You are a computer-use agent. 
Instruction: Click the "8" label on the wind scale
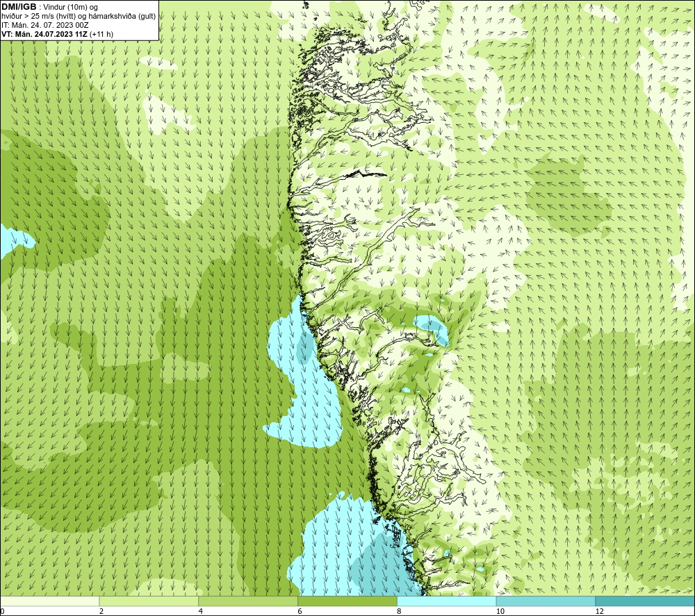[400, 611]
